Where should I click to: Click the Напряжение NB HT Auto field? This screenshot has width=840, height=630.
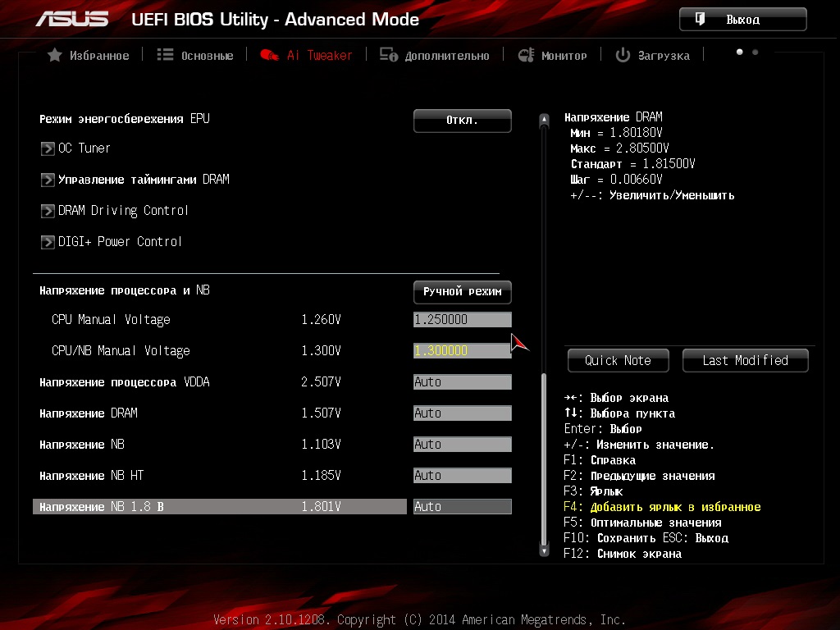click(x=463, y=475)
